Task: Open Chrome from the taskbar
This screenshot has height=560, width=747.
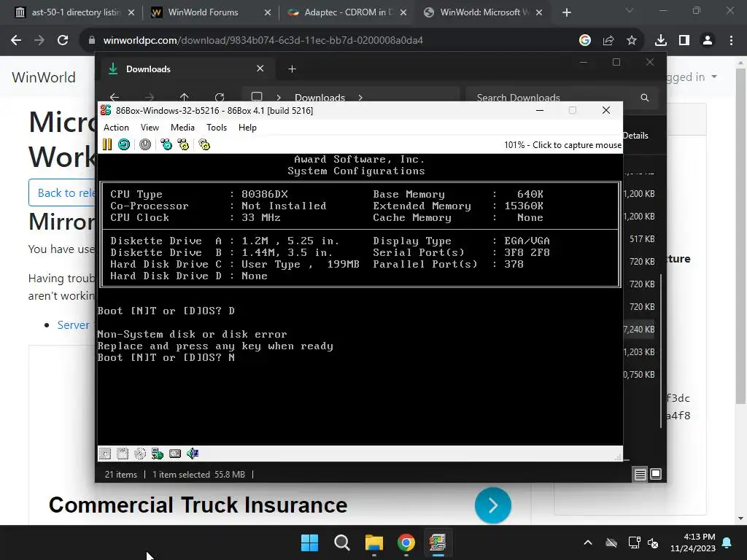Action: pyautogui.click(x=406, y=542)
